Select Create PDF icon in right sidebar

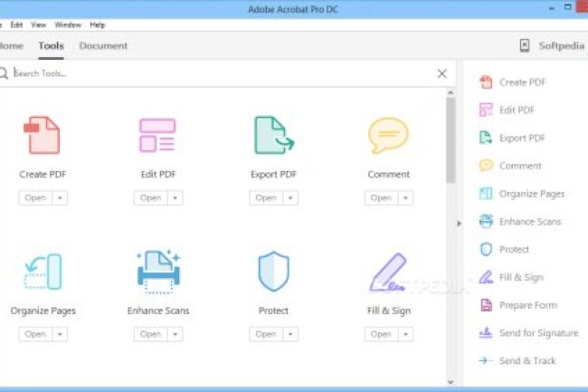486,82
